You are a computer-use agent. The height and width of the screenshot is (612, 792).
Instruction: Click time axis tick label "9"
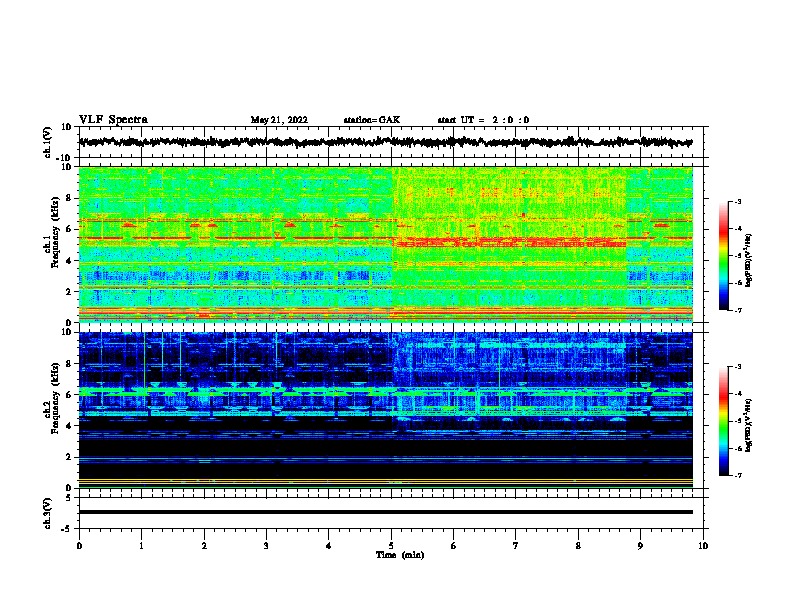click(640, 546)
